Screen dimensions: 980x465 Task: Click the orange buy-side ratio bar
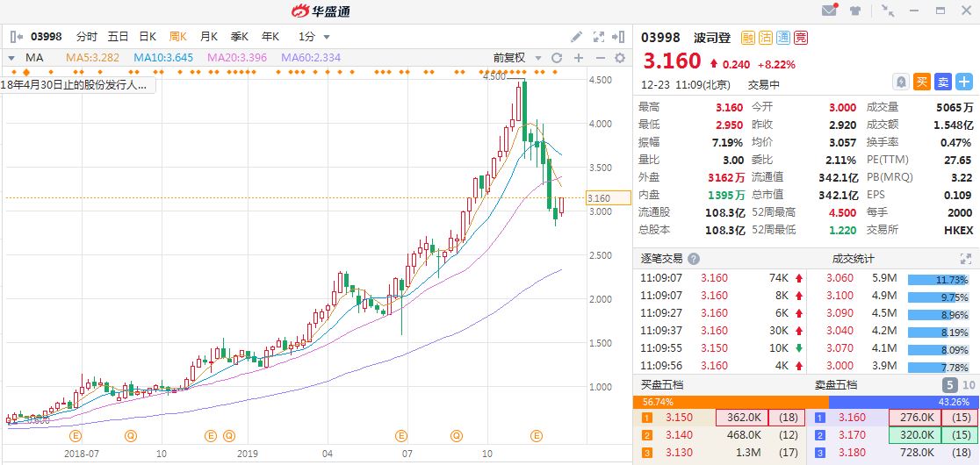click(x=731, y=401)
